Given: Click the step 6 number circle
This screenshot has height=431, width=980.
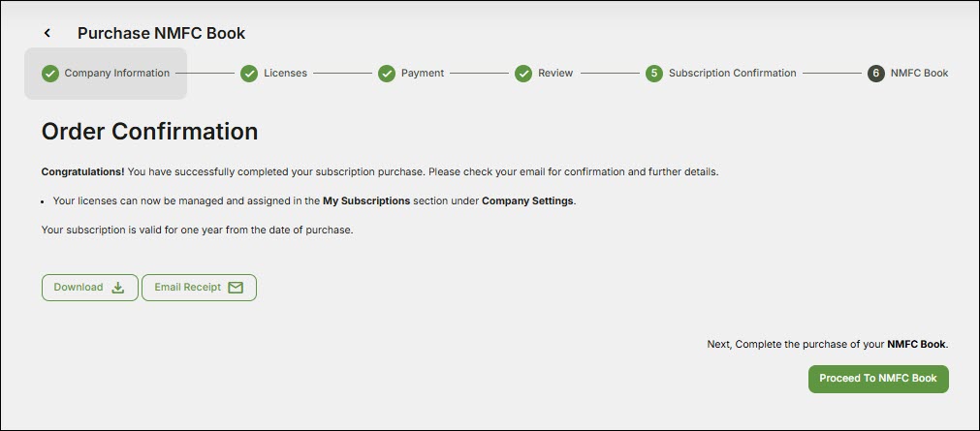Looking at the screenshot, I should click(x=876, y=74).
